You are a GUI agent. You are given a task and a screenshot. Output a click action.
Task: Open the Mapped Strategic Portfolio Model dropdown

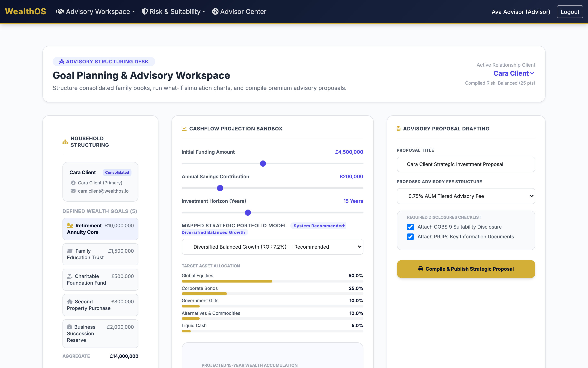pos(272,247)
